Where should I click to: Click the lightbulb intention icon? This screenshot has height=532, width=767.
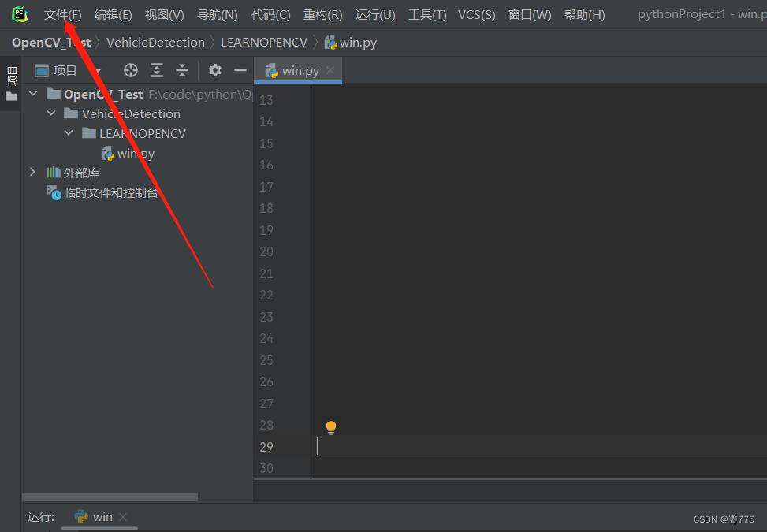(x=331, y=428)
